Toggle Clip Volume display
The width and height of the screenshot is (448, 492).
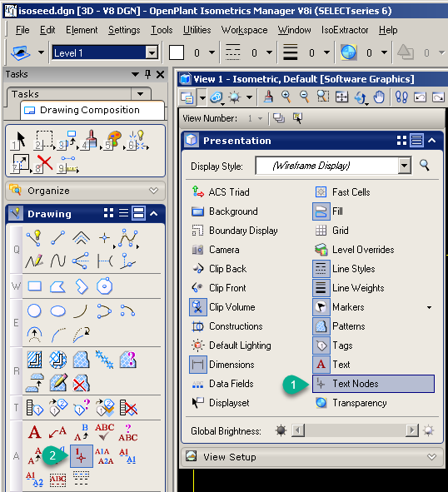(x=223, y=307)
